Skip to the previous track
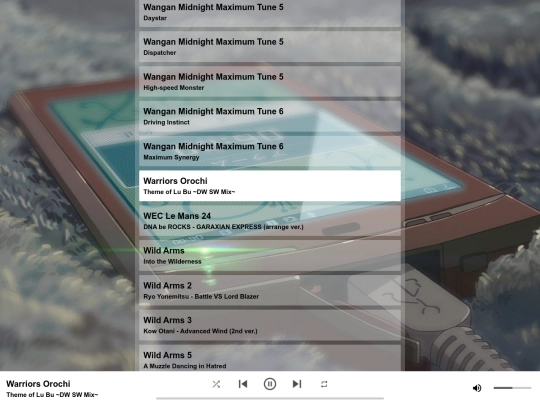This screenshot has width=540, height=405. click(243, 384)
